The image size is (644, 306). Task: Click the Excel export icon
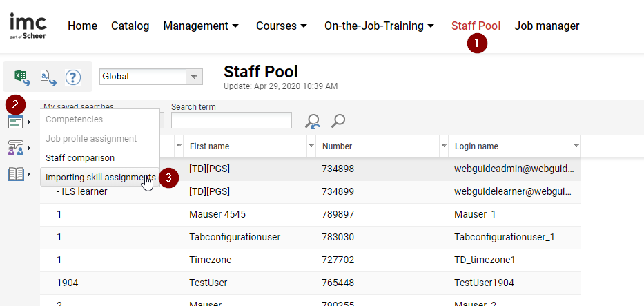click(22, 77)
